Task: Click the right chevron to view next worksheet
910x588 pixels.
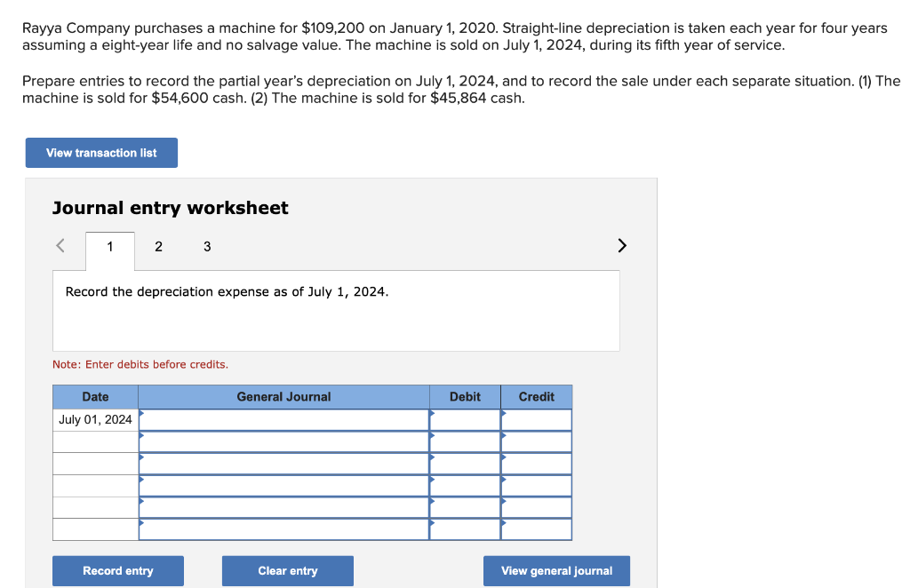Action: point(621,245)
